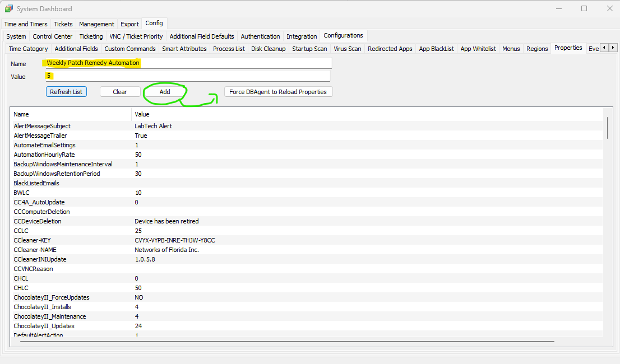Click the circled Add button
This screenshot has height=364, width=620.
click(165, 92)
